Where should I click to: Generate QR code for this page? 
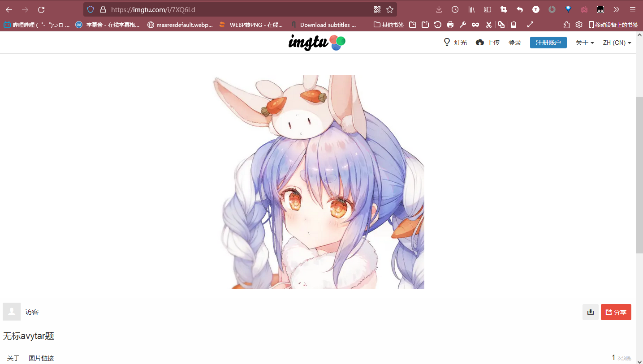click(x=377, y=9)
